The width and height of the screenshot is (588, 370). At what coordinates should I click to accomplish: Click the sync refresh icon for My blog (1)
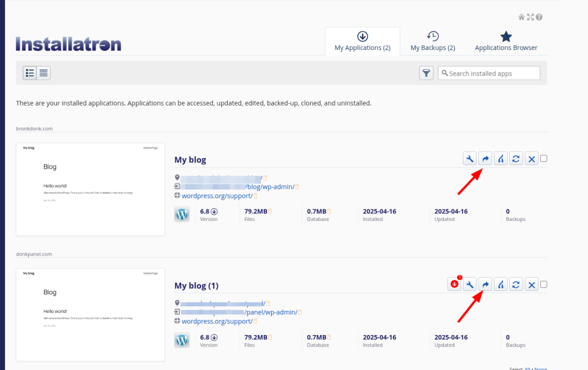[516, 285]
